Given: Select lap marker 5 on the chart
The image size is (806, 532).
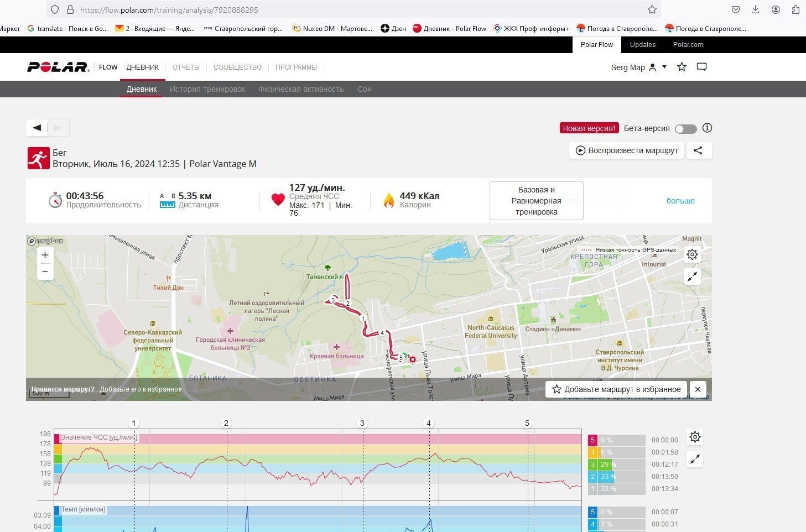Looking at the screenshot, I should click(x=527, y=423).
